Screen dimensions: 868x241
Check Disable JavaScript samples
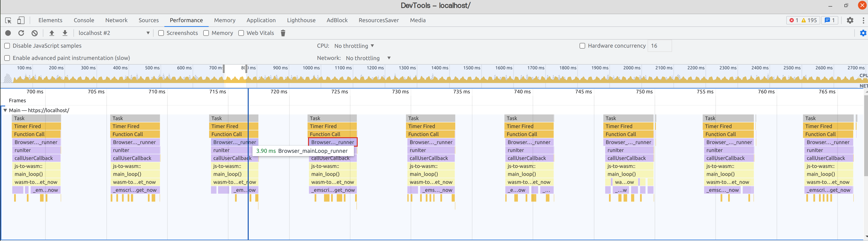[x=7, y=46]
